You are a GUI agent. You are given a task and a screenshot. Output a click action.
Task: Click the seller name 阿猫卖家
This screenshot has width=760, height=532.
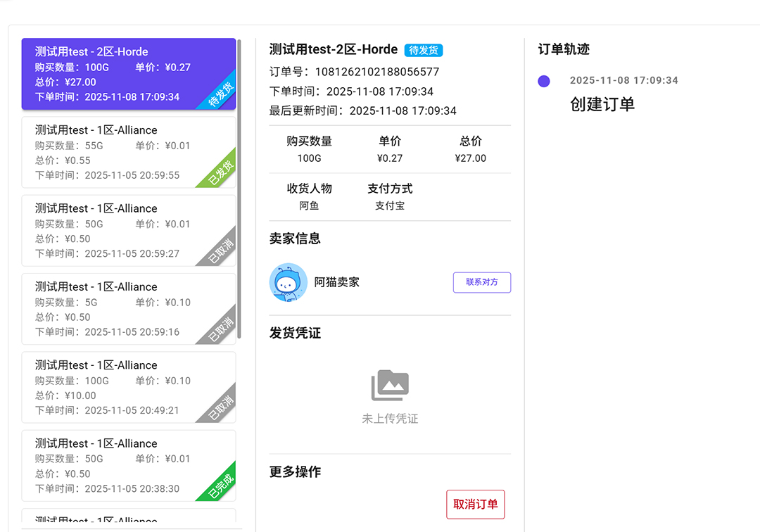pyautogui.click(x=337, y=282)
